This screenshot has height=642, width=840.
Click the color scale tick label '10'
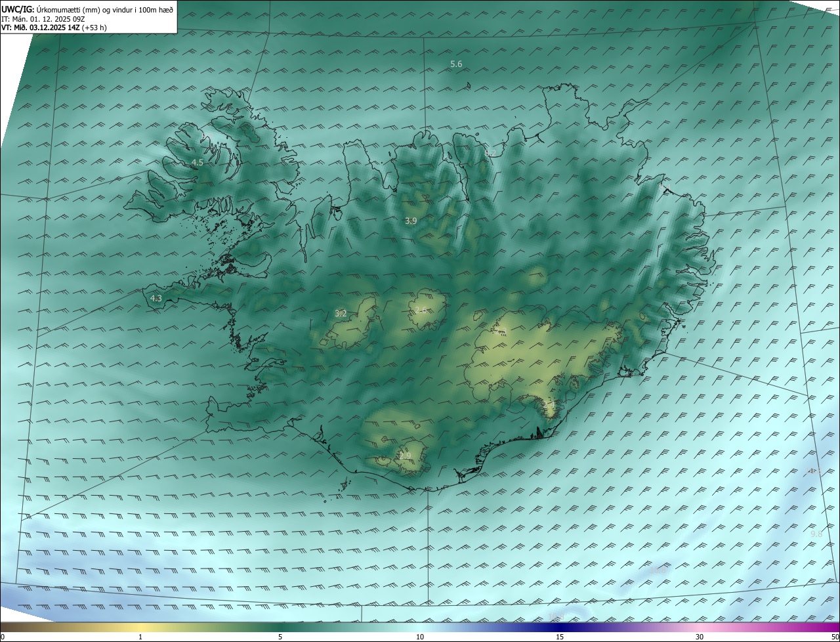420,637
